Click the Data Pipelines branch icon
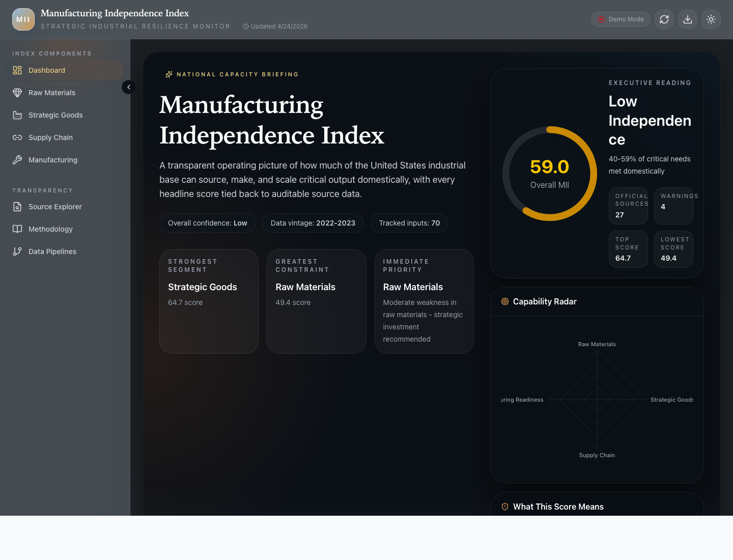 (x=17, y=251)
